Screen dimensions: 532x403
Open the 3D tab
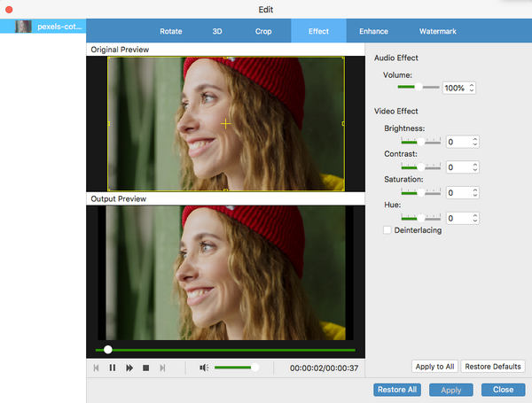coord(217,31)
